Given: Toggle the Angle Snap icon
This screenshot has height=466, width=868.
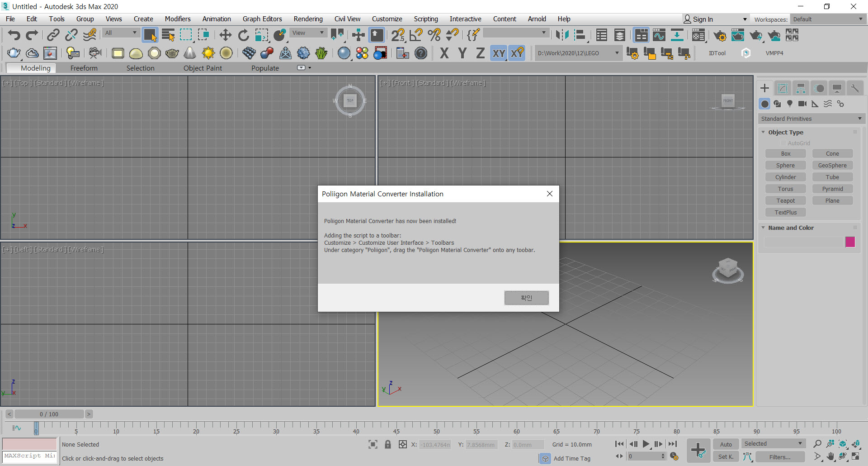Looking at the screenshot, I should (416, 35).
